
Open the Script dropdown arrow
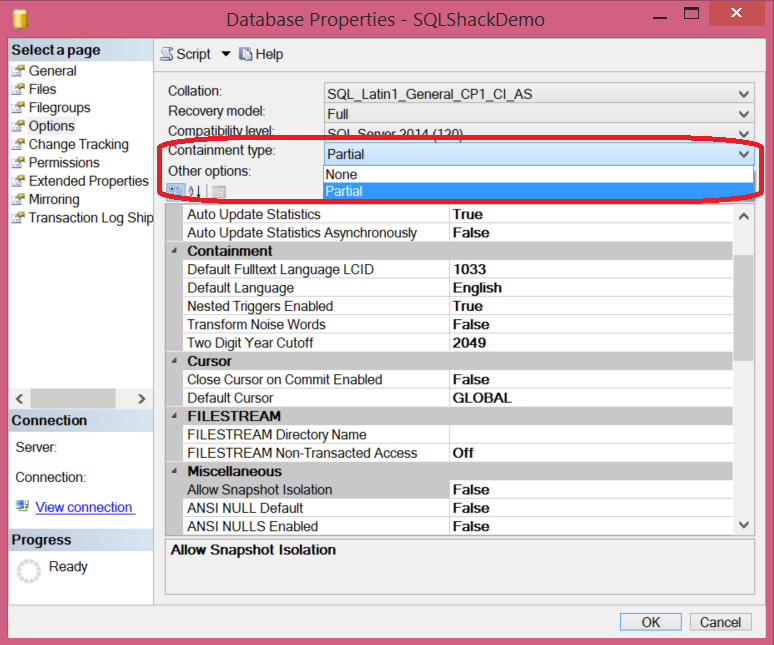[x=226, y=54]
